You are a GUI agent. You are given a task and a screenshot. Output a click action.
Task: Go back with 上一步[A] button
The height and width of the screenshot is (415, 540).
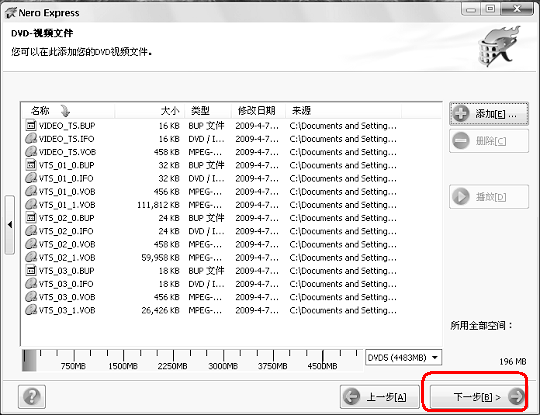pos(380,397)
